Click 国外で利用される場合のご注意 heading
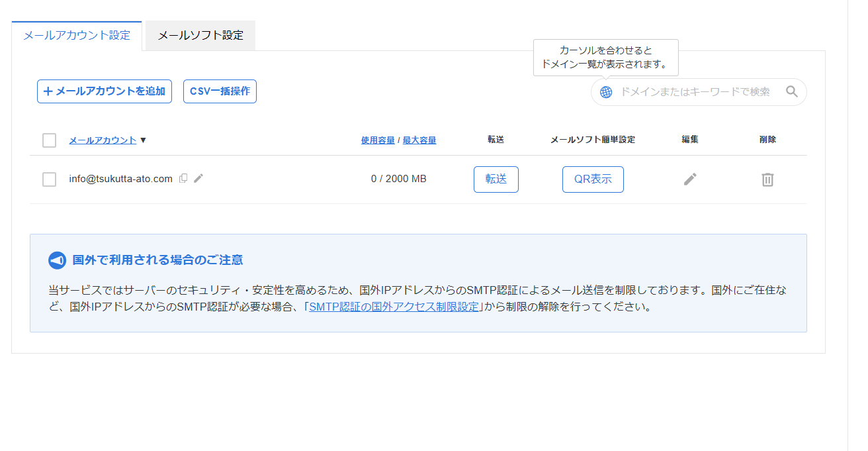 point(157,260)
